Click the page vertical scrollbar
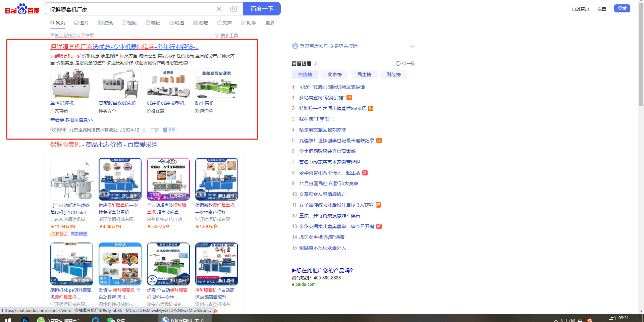The height and width of the screenshot is (322, 644). 641,67
